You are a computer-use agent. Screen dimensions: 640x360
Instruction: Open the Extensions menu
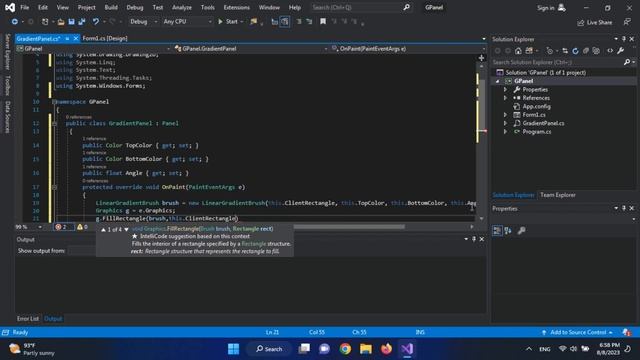tap(236, 7)
